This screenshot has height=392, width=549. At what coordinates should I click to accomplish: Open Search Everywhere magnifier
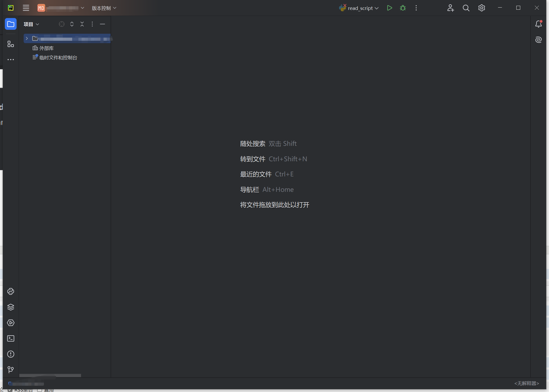tap(466, 8)
